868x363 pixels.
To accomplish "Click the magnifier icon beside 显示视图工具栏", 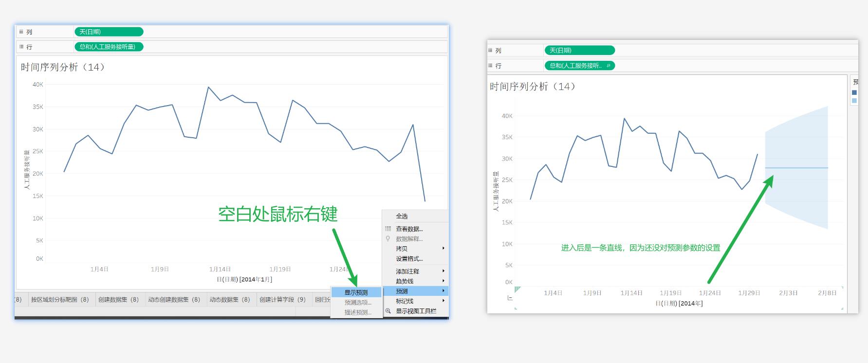I will (388, 311).
